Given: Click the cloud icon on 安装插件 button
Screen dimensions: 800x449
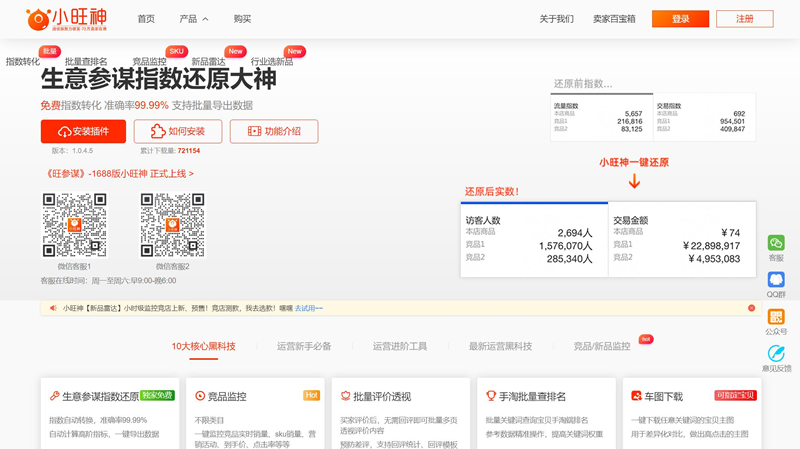Looking at the screenshot, I should [x=64, y=132].
